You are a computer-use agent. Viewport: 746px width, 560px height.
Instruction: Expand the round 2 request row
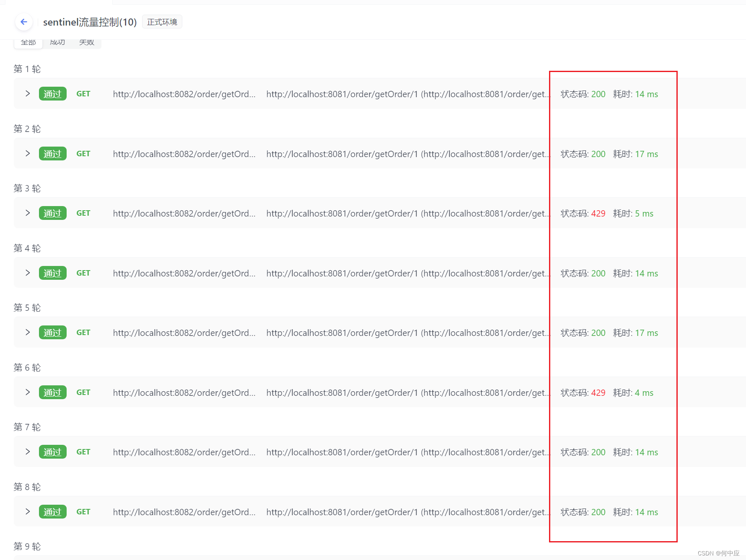click(28, 153)
